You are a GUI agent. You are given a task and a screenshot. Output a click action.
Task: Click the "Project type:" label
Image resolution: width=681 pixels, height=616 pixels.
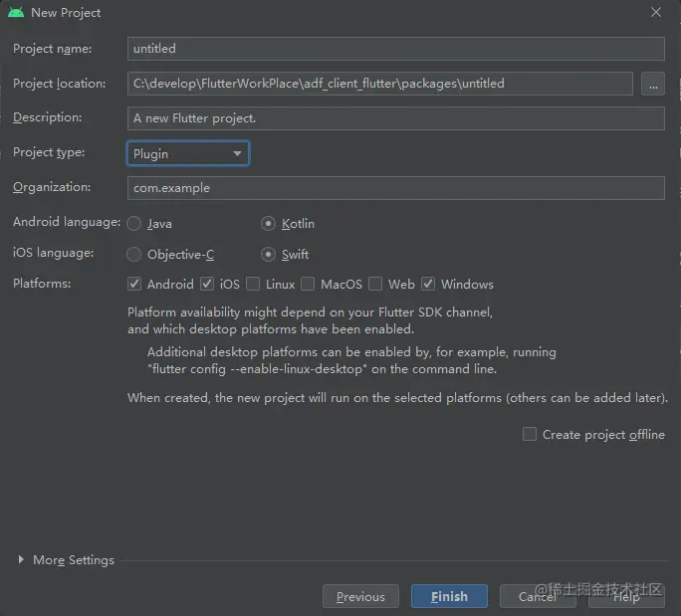[x=49, y=152]
